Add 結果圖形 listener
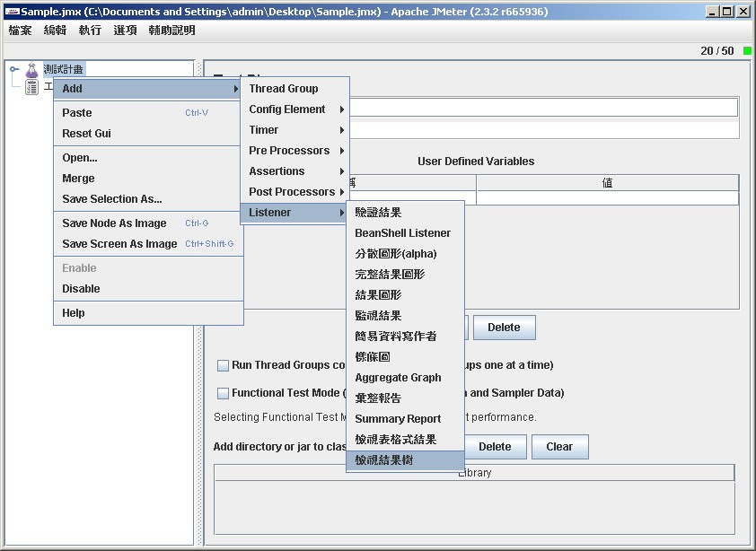The width and height of the screenshot is (756, 551). tap(406, 295)
